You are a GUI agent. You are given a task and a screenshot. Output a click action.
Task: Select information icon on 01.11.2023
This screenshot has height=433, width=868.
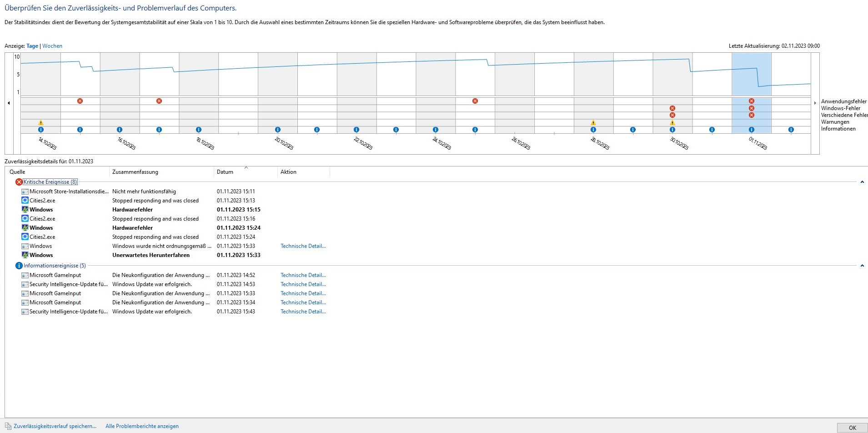point(752,130)
